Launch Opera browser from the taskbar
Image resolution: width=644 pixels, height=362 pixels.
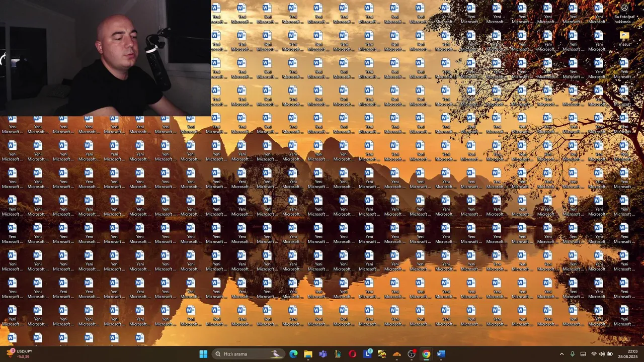[352, 354]
